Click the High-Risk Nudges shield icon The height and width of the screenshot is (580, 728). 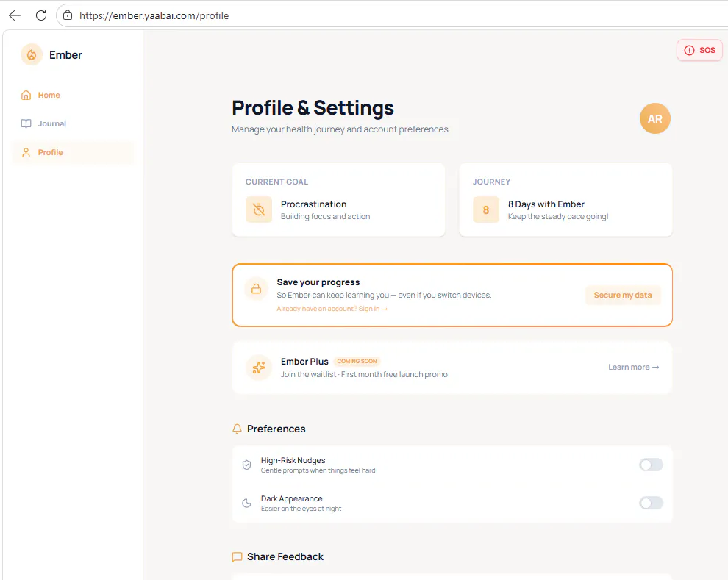point(246,465)
